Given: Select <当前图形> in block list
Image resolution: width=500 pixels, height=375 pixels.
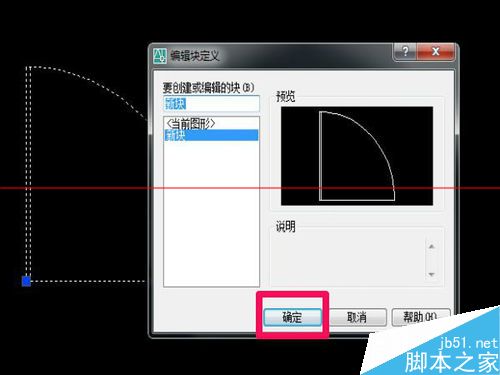Looking at the screenshot, I should pyautogui.click(x=211, y=124).
